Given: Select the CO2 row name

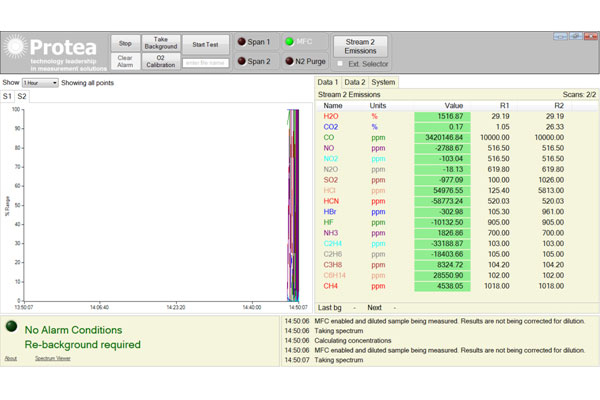Looking at the screenshot, I should coord(331,127).
